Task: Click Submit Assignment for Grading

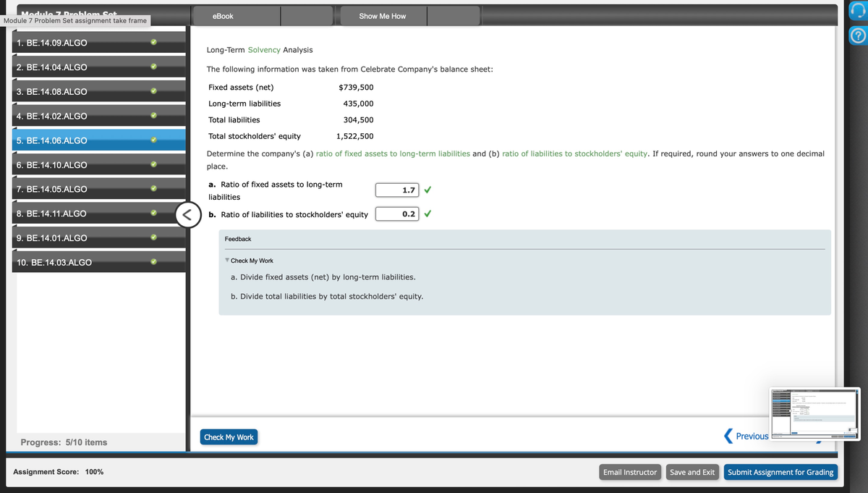Action: 780,472
